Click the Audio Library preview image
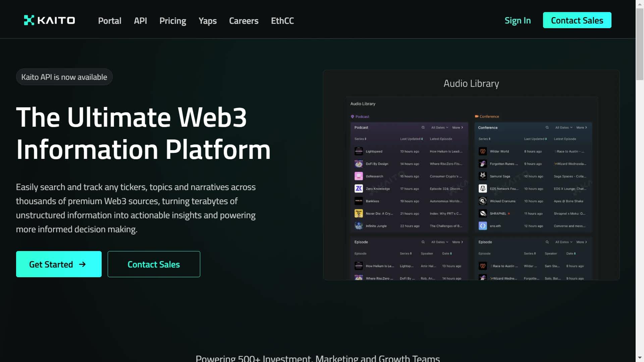Viewport: 644px width, 362px height. point(471,189)
